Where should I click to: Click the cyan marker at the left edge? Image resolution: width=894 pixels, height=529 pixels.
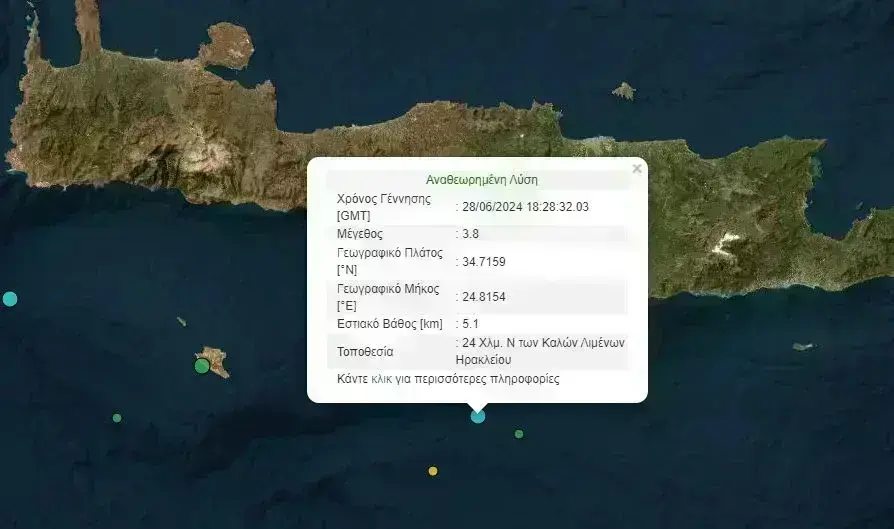coord(10,298)
